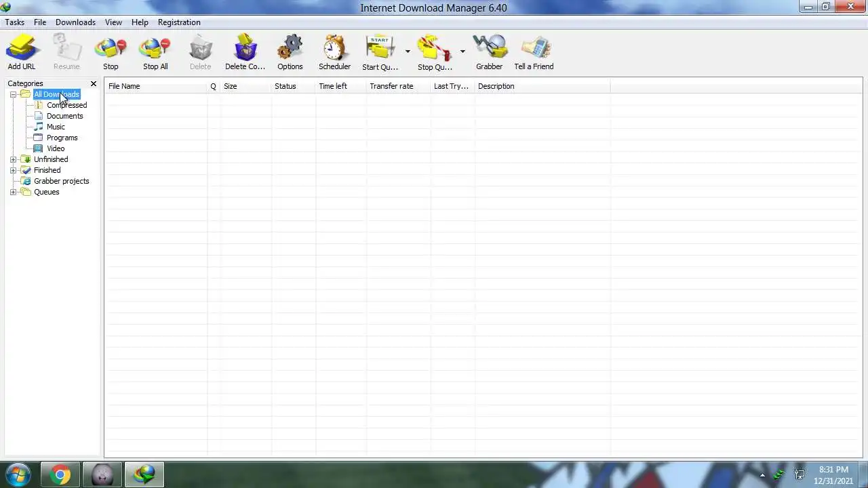Open the Windows Start button
Viewport: 868px width, 488px height.
18,474
